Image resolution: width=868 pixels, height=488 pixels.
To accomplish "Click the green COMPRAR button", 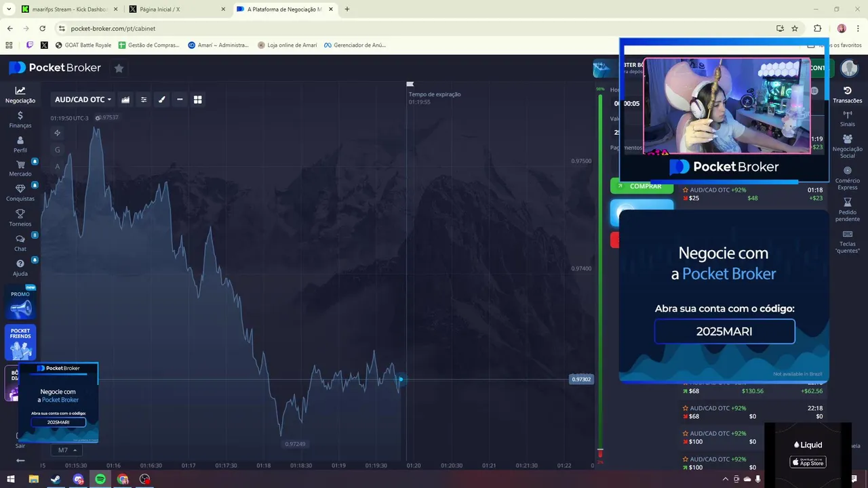I will pyautogui.click(x=642, y=186).
